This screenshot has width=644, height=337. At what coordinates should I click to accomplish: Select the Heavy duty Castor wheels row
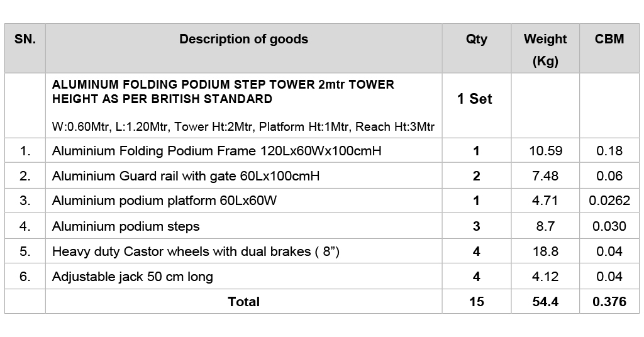pyautogui.click(x=322, y=251)
